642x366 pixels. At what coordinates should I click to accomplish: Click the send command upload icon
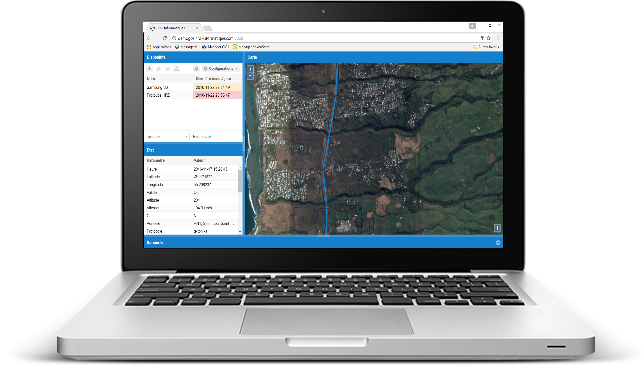click(176, 69)
